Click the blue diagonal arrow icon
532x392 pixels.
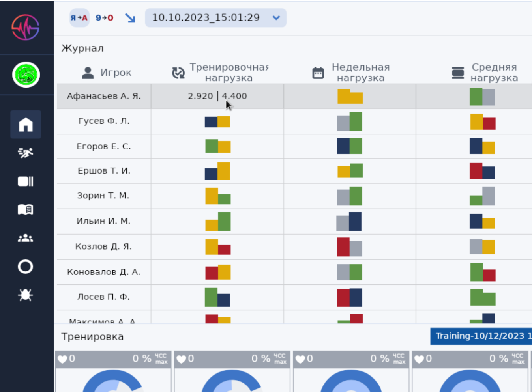[130, 18]
